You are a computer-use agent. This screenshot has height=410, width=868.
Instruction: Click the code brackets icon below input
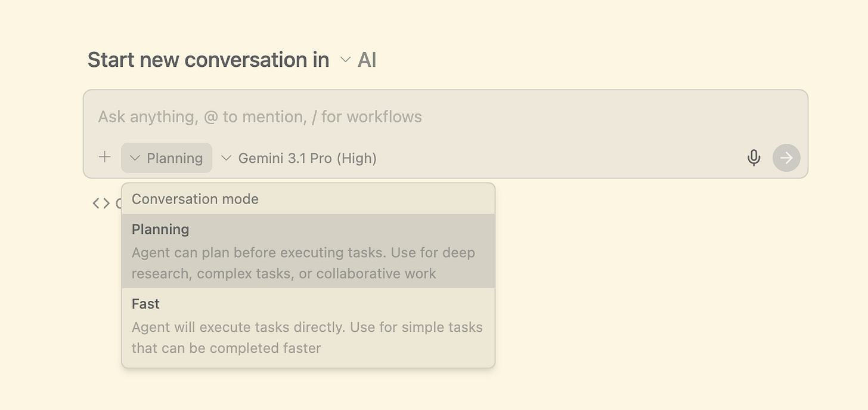[101, 204]
